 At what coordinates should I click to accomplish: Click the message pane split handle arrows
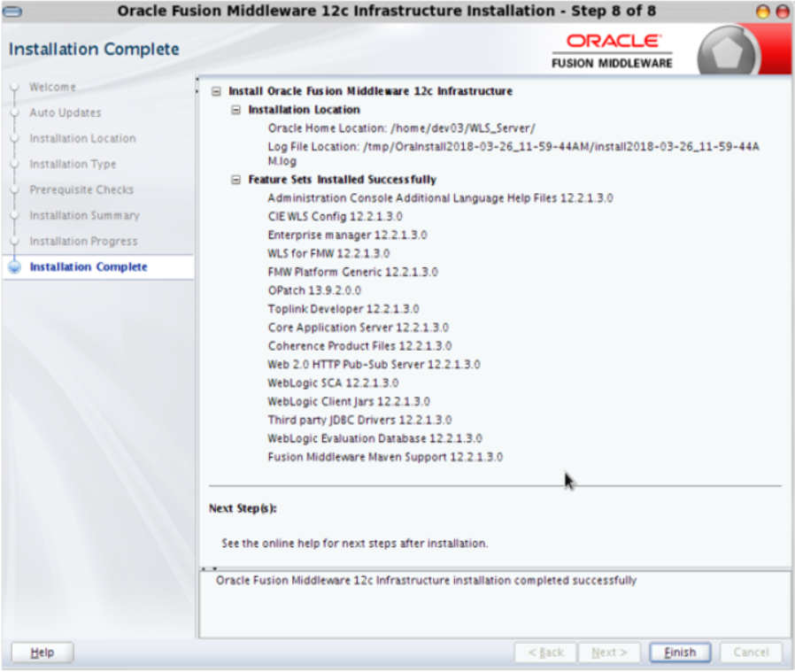coord(210,568)
